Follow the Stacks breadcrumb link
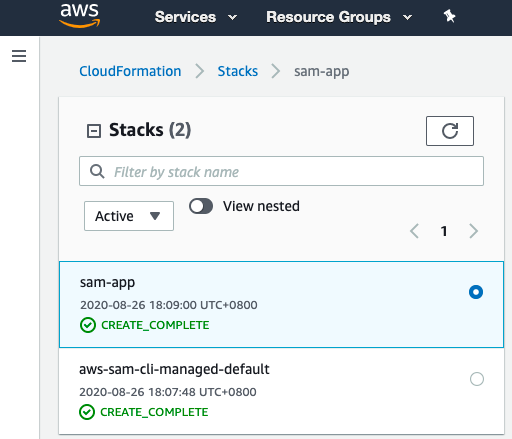The width and height of the screenshot is (512, 439). pyautogui.click(x=238, y=71)
